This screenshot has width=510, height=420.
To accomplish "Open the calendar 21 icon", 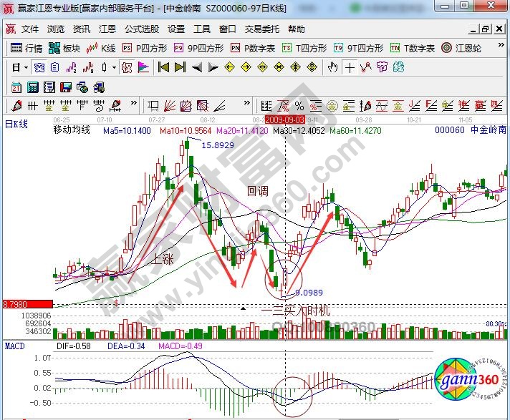I will [16, 87].
